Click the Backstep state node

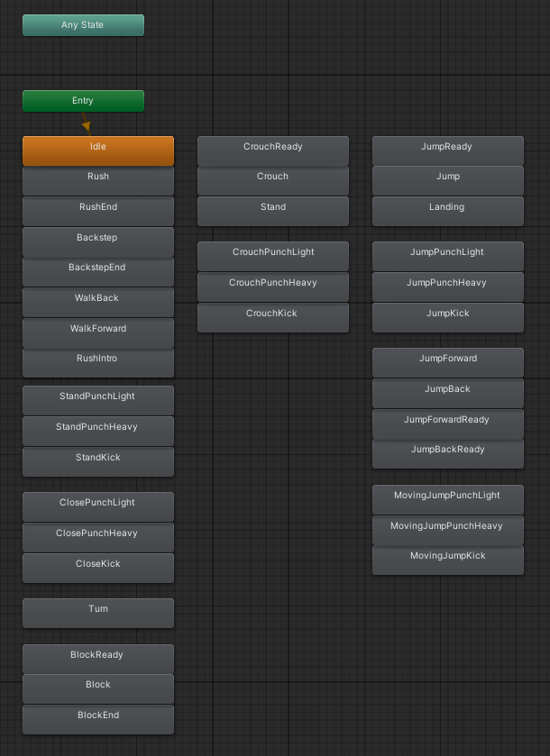(97, 241)
